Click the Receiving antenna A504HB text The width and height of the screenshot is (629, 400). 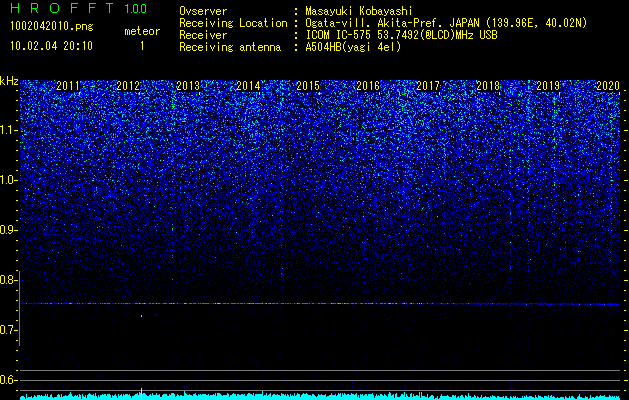point(353,47)
